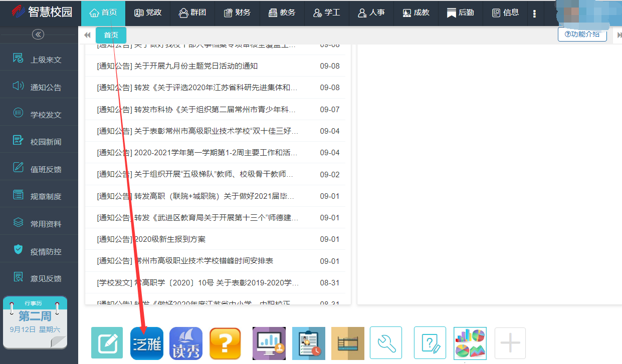This screenshot has width=622, height=364.
Task: Open the 人事 menu
Action: (x=371, y=13)
